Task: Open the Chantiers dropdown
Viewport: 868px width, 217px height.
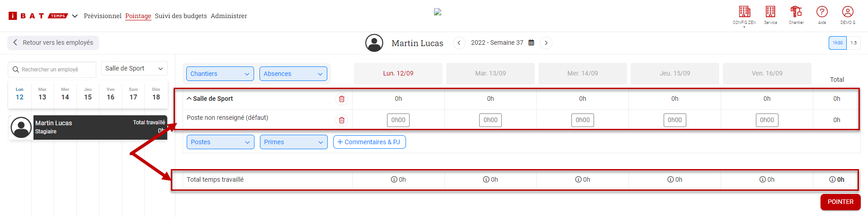Action: click(x=220, y=74)
